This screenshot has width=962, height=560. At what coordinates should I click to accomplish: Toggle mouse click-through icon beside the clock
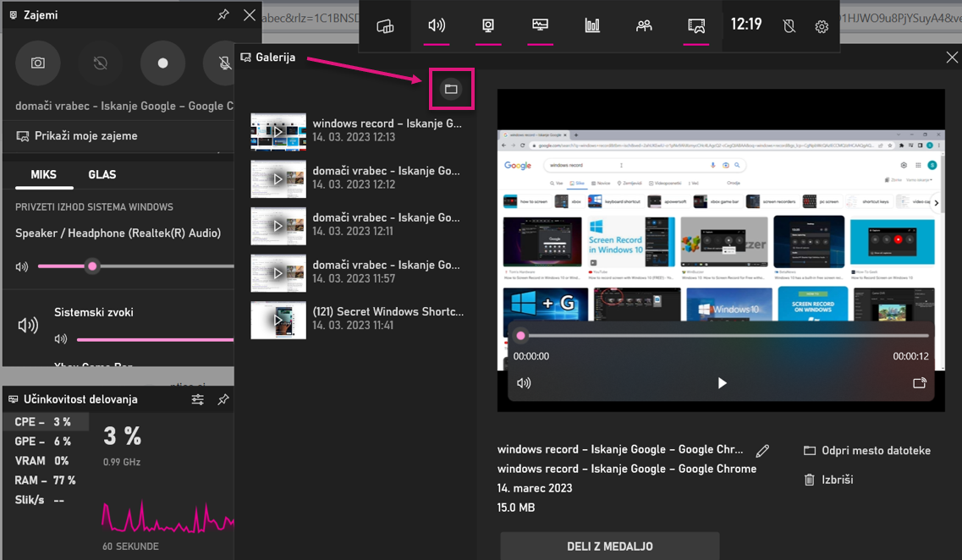[789, 25]
